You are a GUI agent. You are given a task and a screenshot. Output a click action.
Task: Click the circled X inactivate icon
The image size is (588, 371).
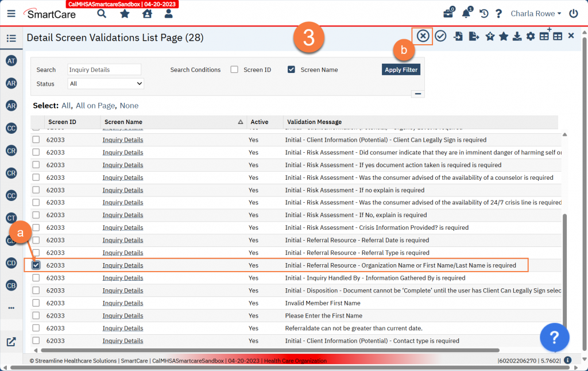[x=423, y=36]
